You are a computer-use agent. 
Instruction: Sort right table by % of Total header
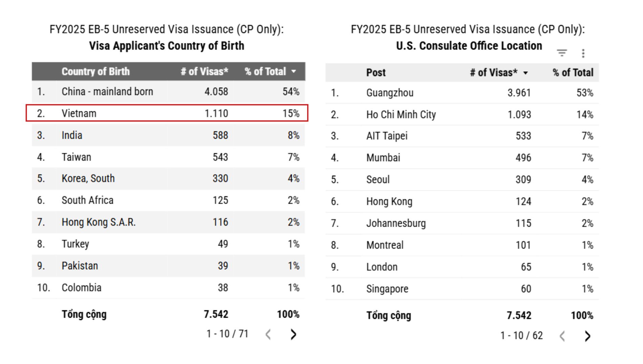click(573, 72)
